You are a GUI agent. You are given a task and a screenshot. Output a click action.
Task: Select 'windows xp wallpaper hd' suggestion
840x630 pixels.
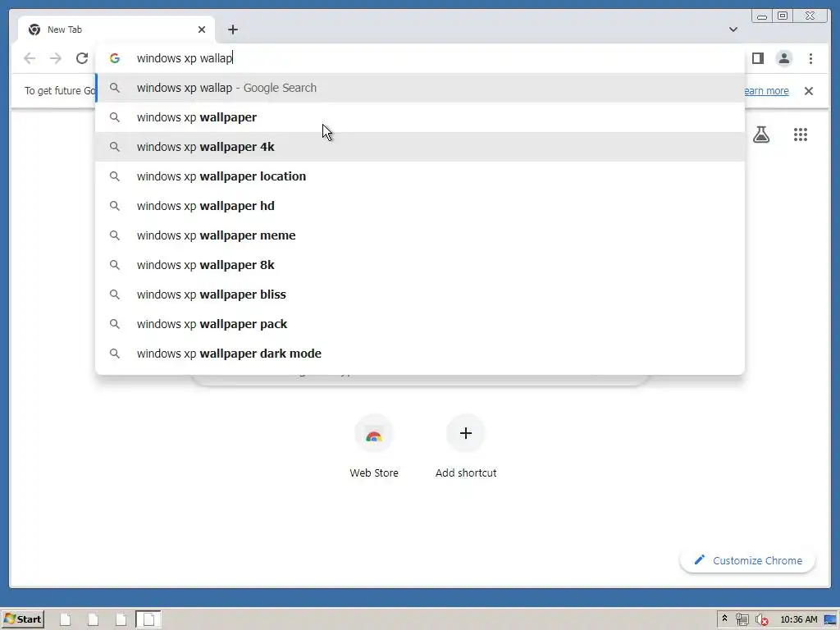[x=420, y=206]
